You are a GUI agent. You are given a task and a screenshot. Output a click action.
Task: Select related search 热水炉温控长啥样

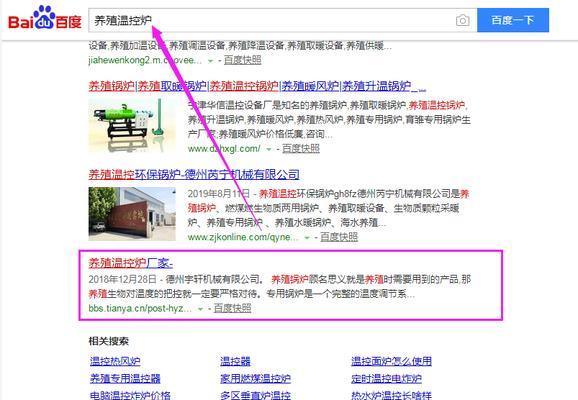point(391,396)
